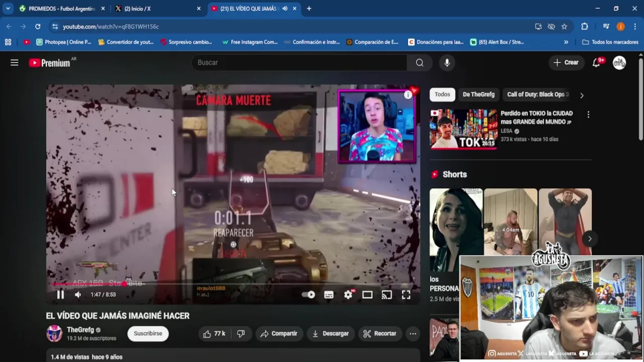Viewport: 644px width, 362px height.
Task: Switch to theater mode
Action: coord(367,295)
